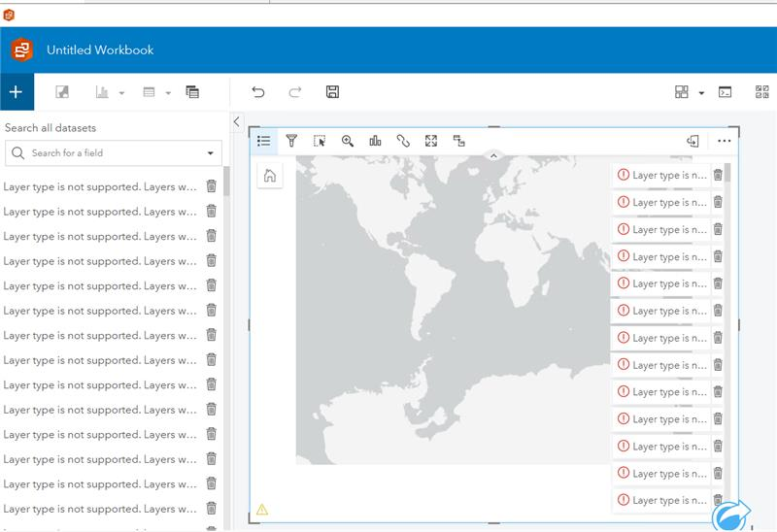Toggle maximize on the map card
Image resolution: width=777 pixels, height=532 pixels.
[x=431, y=141]
